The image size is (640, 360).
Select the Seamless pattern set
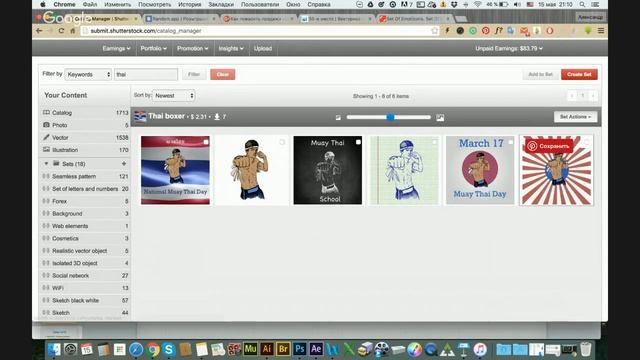[85, 176]
